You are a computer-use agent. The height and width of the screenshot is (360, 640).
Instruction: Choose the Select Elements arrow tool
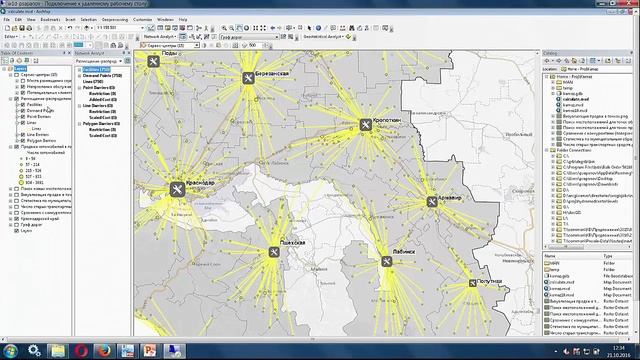[x=309, y=28]
